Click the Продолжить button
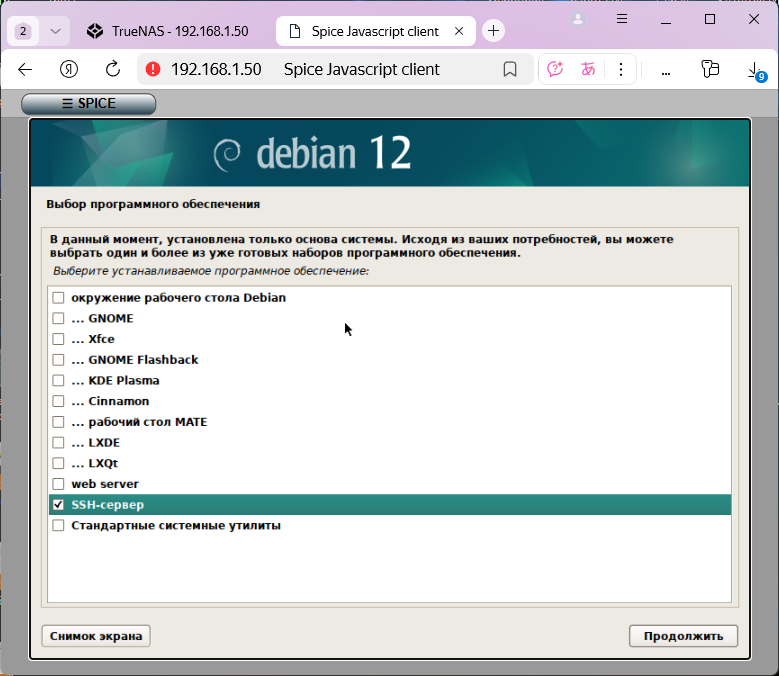The width and height of the screenshot is (779, 676). click(683, 636)
